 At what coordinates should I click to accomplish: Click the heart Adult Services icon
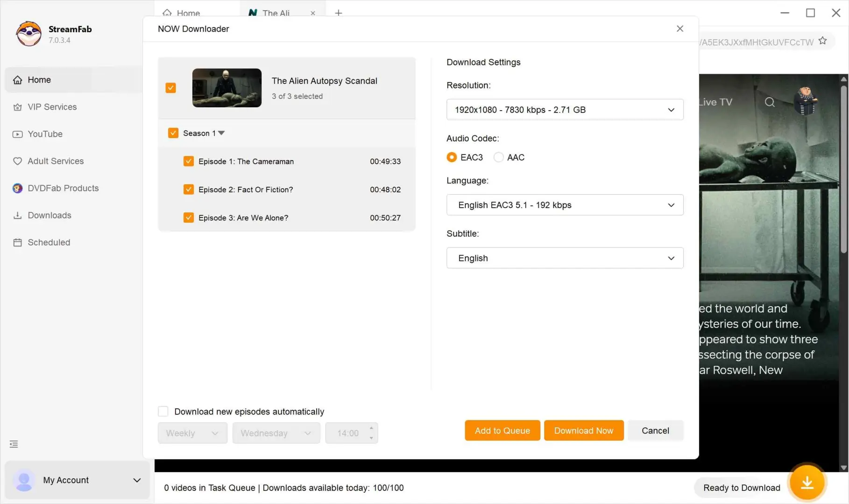[x=17, y=161]
